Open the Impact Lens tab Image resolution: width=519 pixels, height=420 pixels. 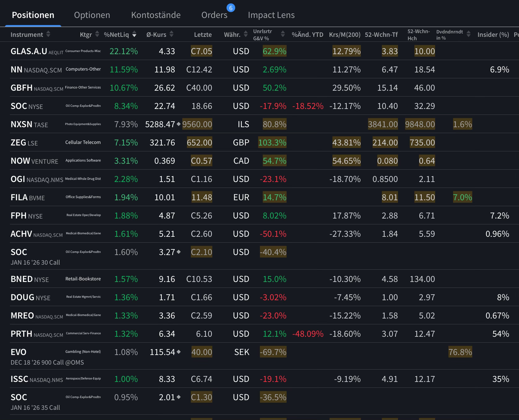[271, 15]
